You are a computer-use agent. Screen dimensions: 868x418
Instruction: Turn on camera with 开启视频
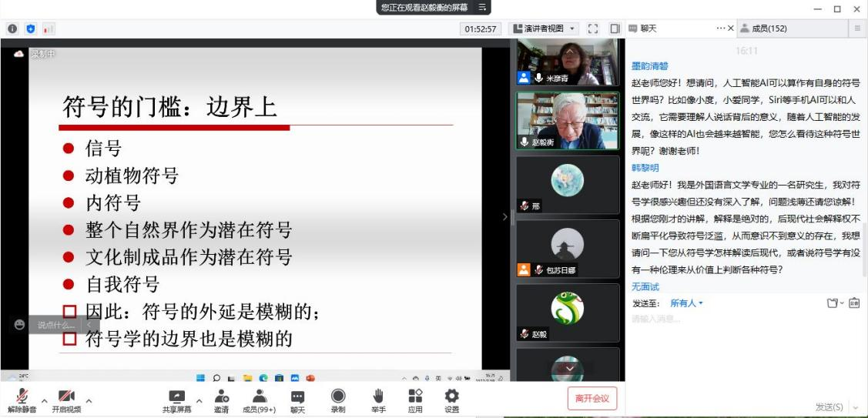(x=66, y=397)
